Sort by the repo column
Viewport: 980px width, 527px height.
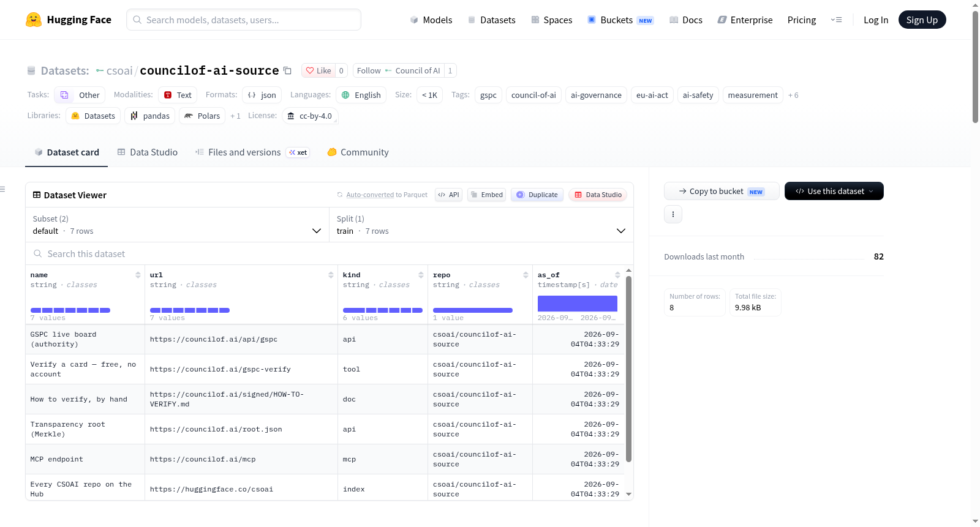click(526, 275)
